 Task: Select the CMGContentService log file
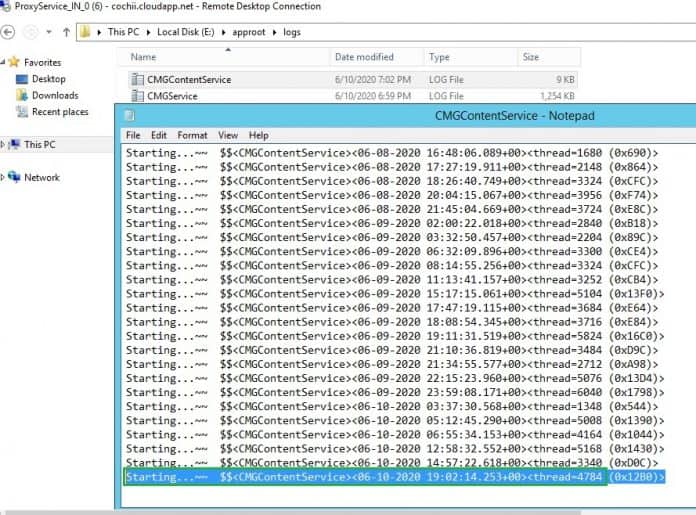pos(352,79)
